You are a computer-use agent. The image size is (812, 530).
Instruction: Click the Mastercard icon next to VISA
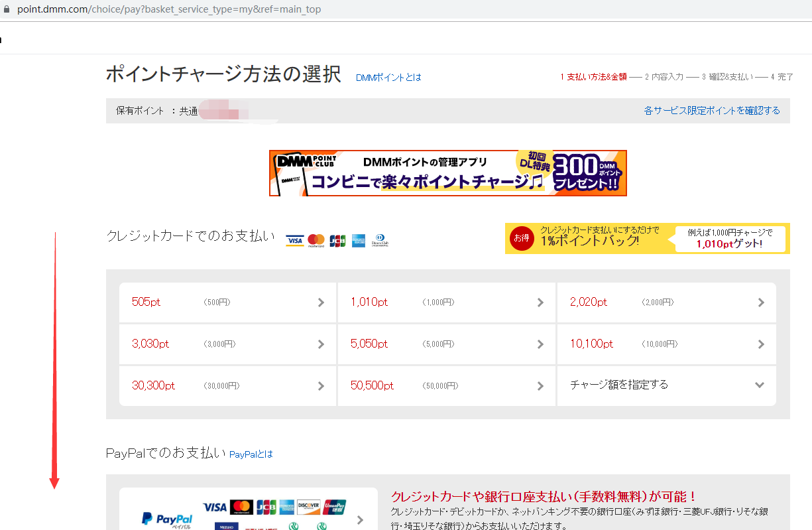click(x=316, y=240)
